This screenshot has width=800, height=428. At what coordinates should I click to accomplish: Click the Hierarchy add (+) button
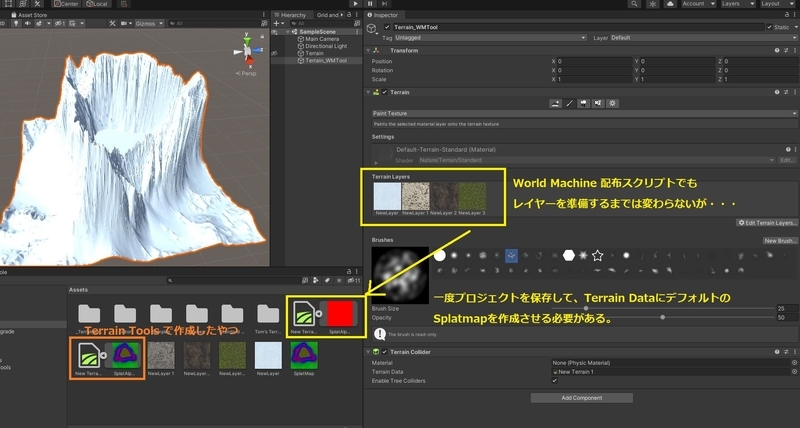(278, 23)
